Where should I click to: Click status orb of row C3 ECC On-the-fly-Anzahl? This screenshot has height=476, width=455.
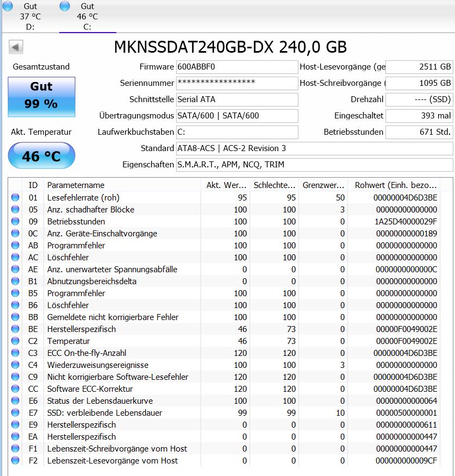(15, 353)
